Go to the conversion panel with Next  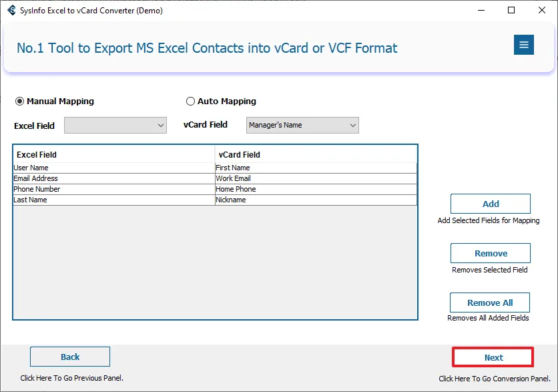click(493, 357)
